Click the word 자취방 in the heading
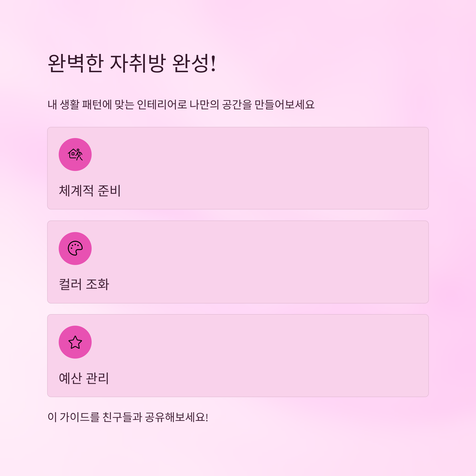 coord(138,63)
